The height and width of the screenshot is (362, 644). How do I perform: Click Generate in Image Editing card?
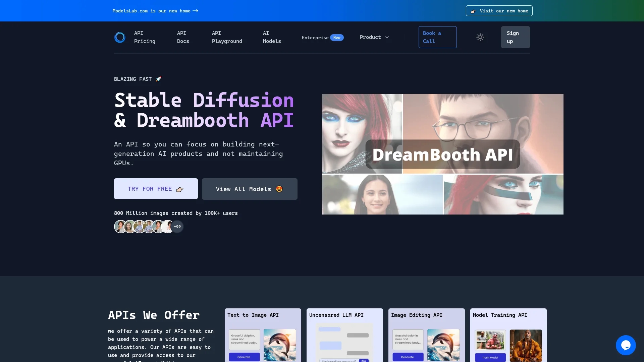[408, 357]
